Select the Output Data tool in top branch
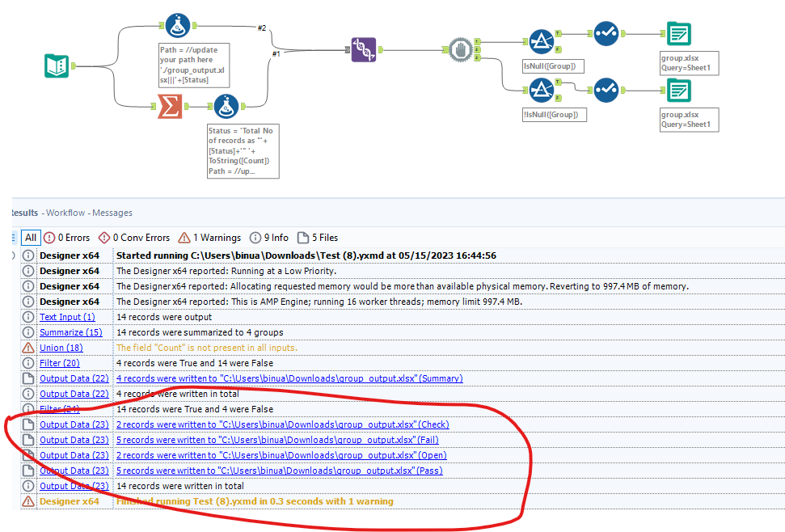This screenshot has width=785, height=532. coord(679,33)
